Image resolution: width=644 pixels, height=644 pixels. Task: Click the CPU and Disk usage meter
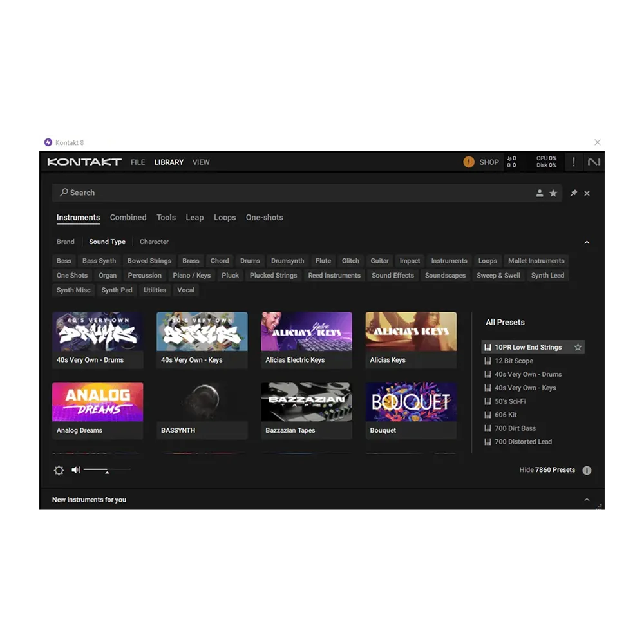546,162
